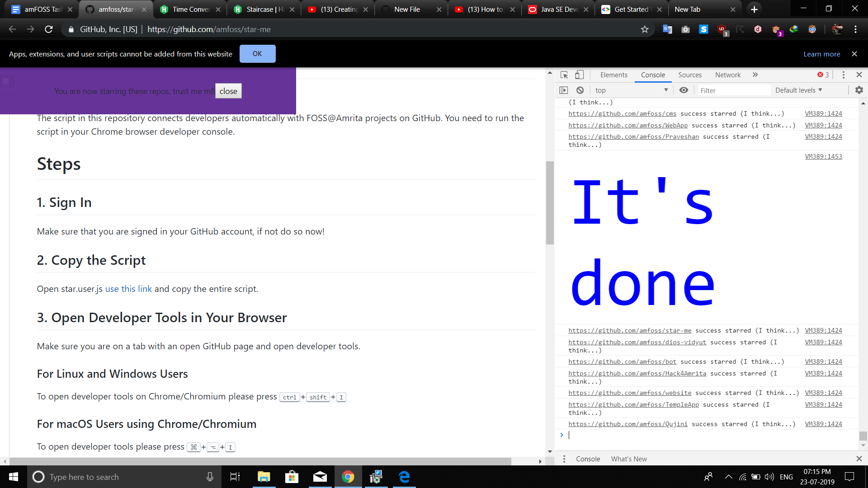Show console sidebar panel icon
868x488 pixels.
[563, 90]
